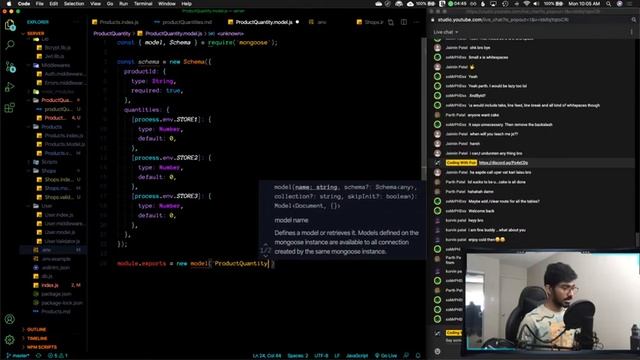
Task: Open the Explorer view in the activity bar
Action: (x=10, y=25)
